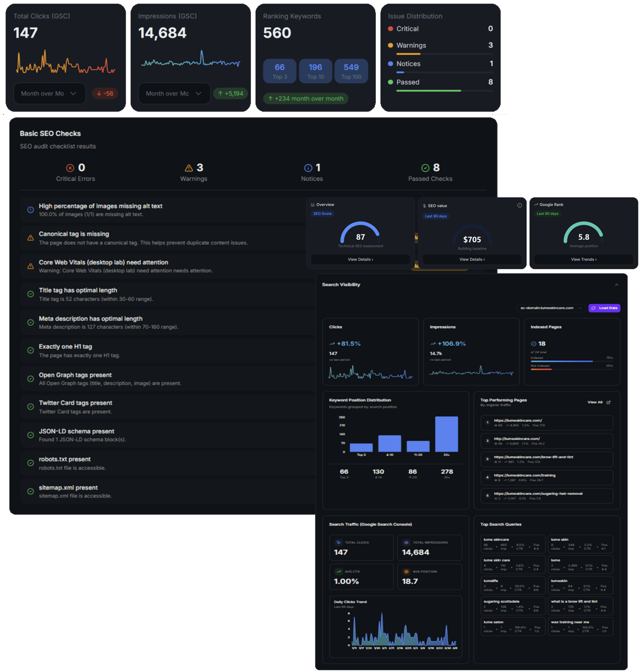Click the Avg Position target icon
This screenshot has width=643, height=672.
pos(407,572)
